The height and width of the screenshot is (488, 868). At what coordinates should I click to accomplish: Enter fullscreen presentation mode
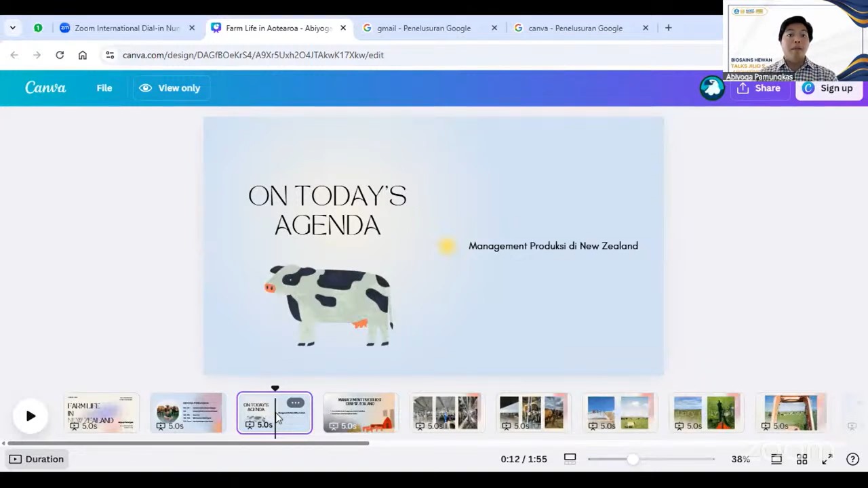(x=827, y=459)
